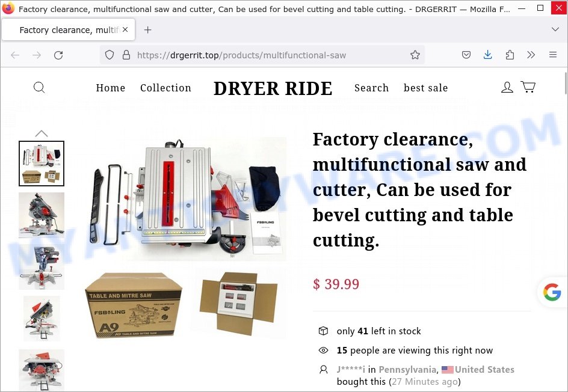Show tracking protection shield info

tap(110, 55)
